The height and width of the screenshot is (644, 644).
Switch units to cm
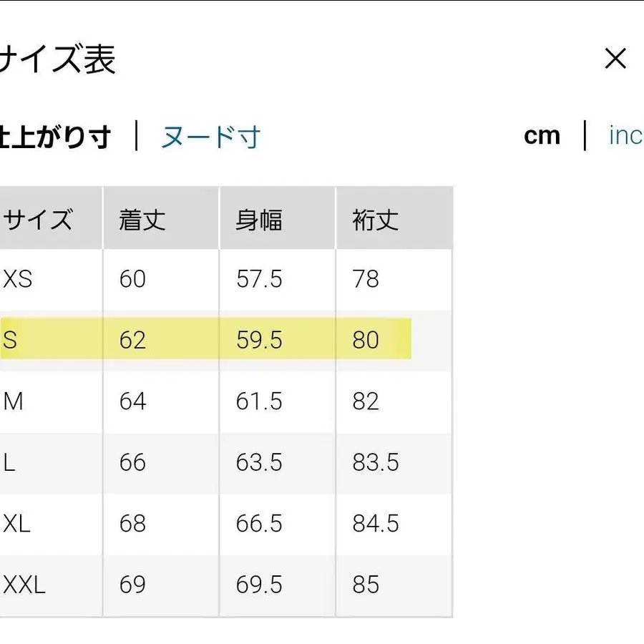(x=542, y=135)
